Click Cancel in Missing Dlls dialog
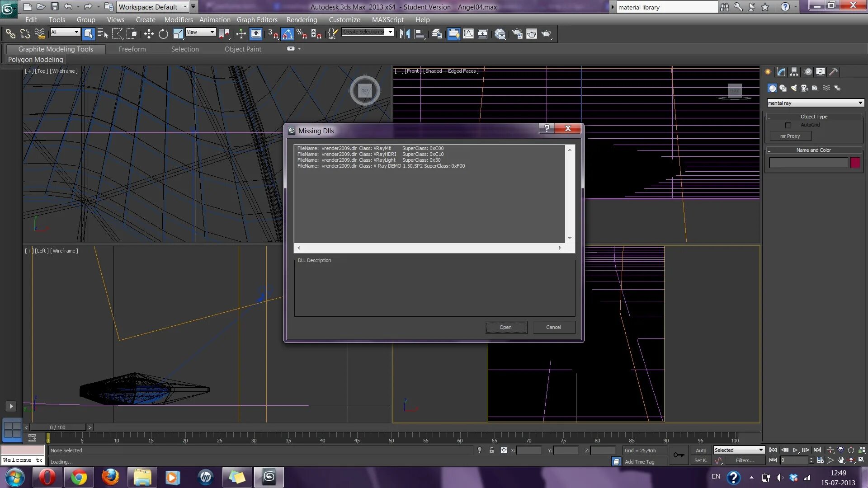Image resolution: width=868 pixels, height=488 pixels. tap(553, 328)
